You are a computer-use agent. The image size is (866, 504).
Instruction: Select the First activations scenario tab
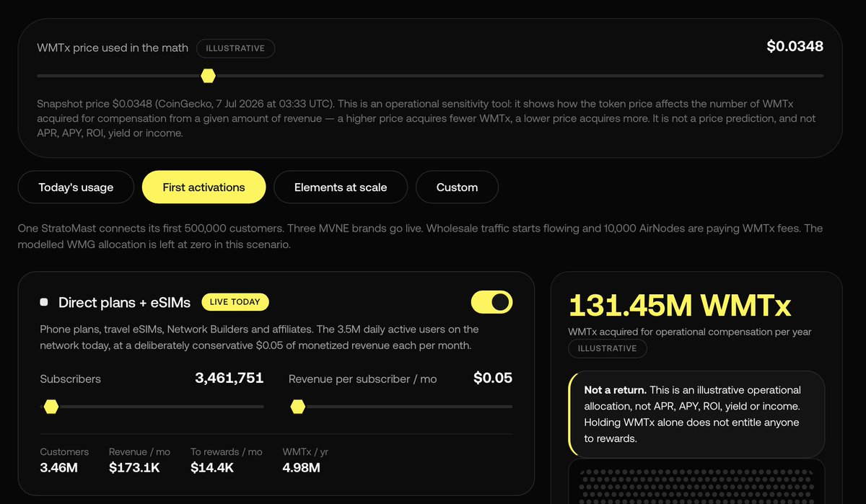[204, 187]
